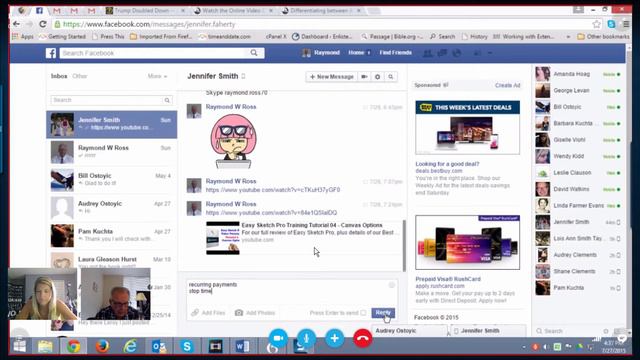
Task: Open the Easy Sketch Pro Training Tutorial link
Action: click(312, 225)
